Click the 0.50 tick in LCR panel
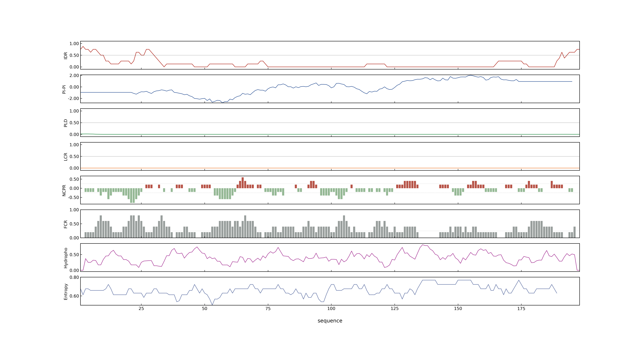 (74, 157)
